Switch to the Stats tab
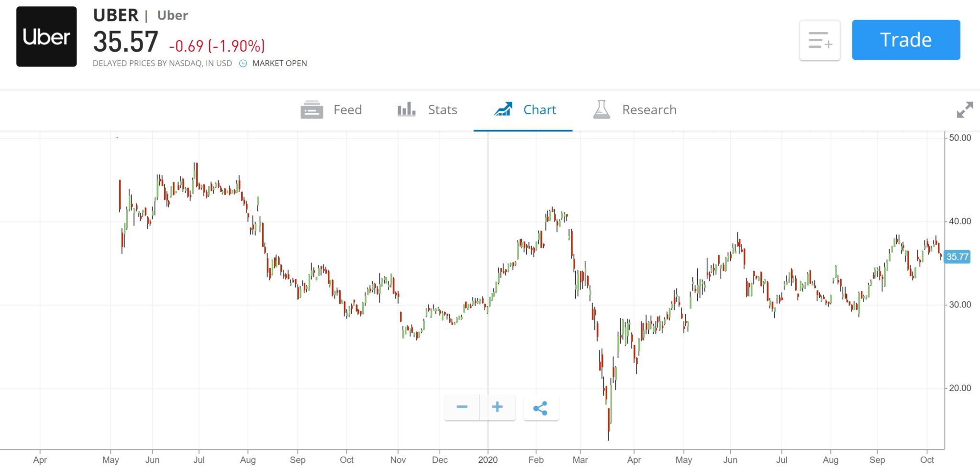The width and height of the screenshot is (980, 470). 442,109
